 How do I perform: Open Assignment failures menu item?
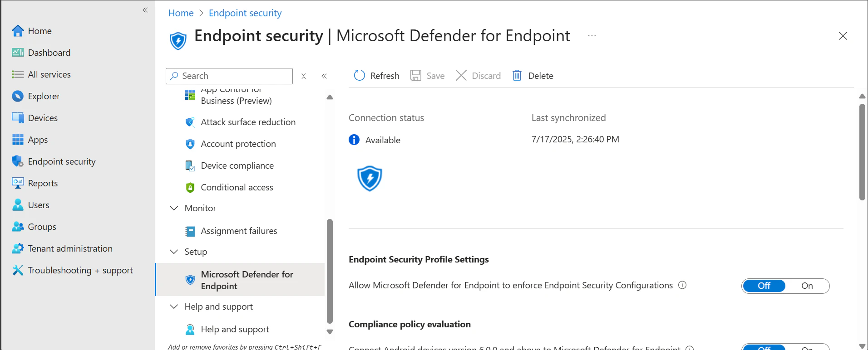[x=240, y=231]
